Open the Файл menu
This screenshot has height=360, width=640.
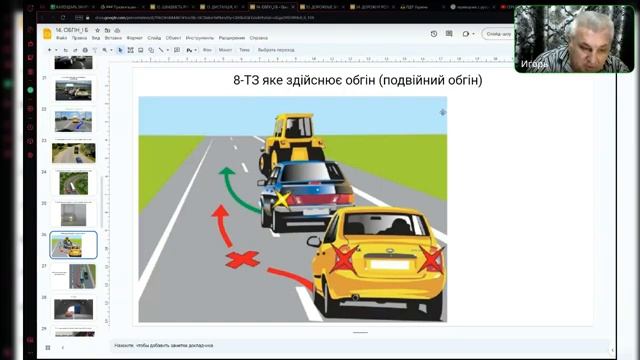(x=62, y=38)
